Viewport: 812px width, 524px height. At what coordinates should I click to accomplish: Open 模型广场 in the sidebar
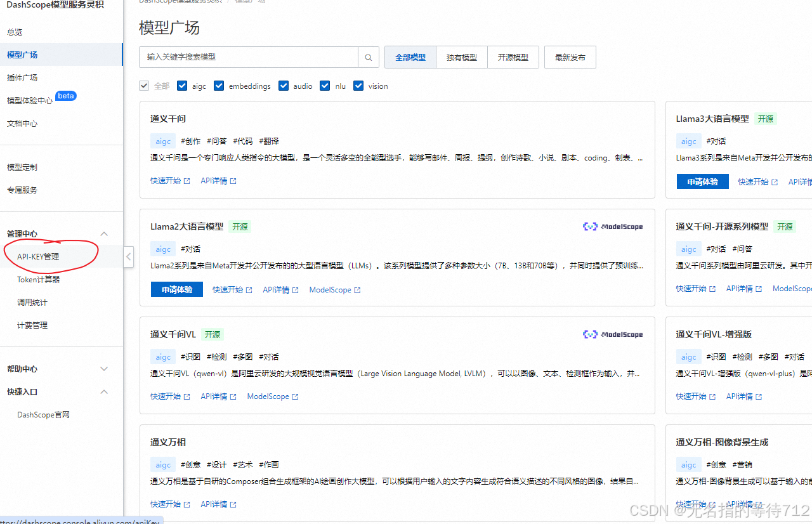coord(22,55)
